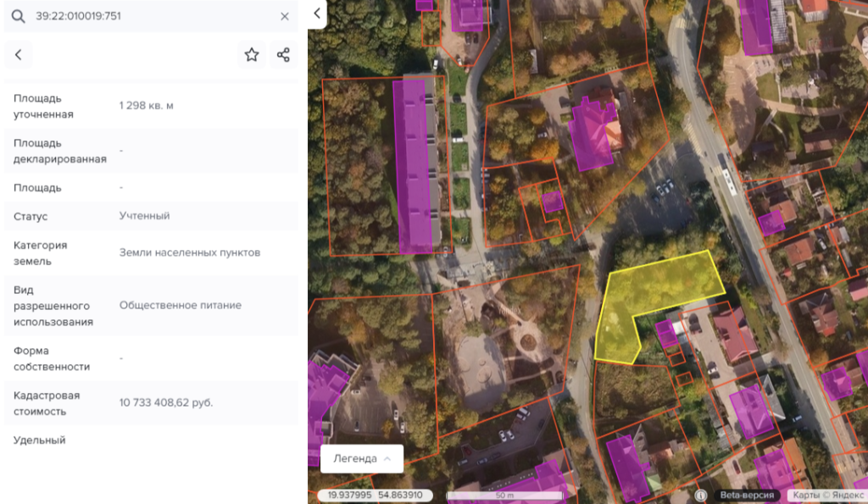Viewport: 868px width, 504px height.
Task: Click the Кадастровая стоимость label
Action: click(x=47, y=403)
